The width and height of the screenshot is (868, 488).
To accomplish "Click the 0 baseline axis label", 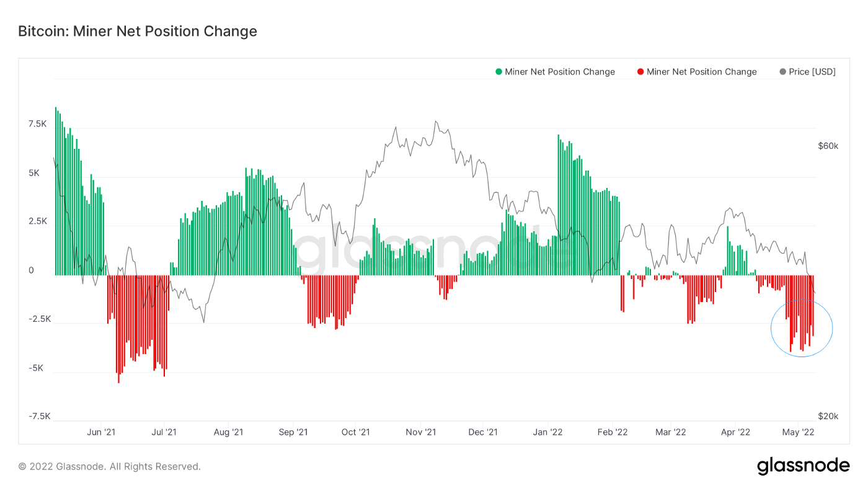I will (x=31, y=270).
